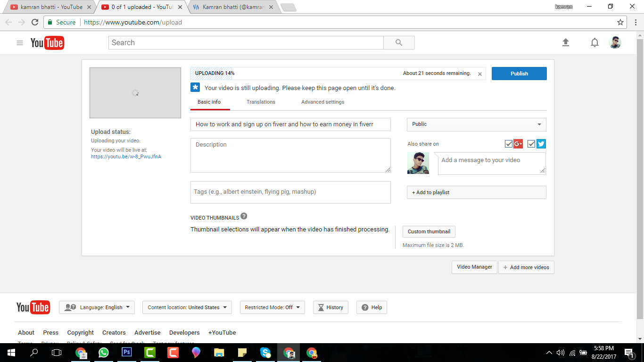Open the YouTube hamburger guide menu
This screenshot has width=644, height=362.
20,43
